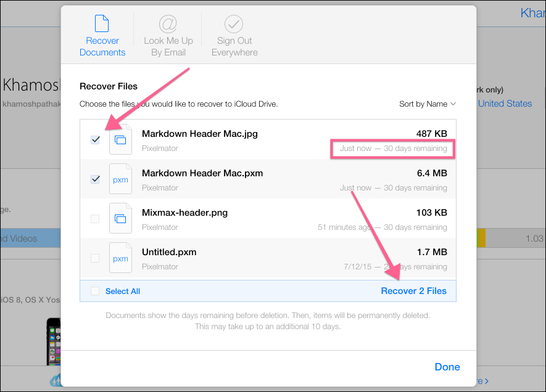The image size is (546, 392).
Task: Uncheck Markdown Header Mac.jpg checkbox
Action: pos(95,139)
